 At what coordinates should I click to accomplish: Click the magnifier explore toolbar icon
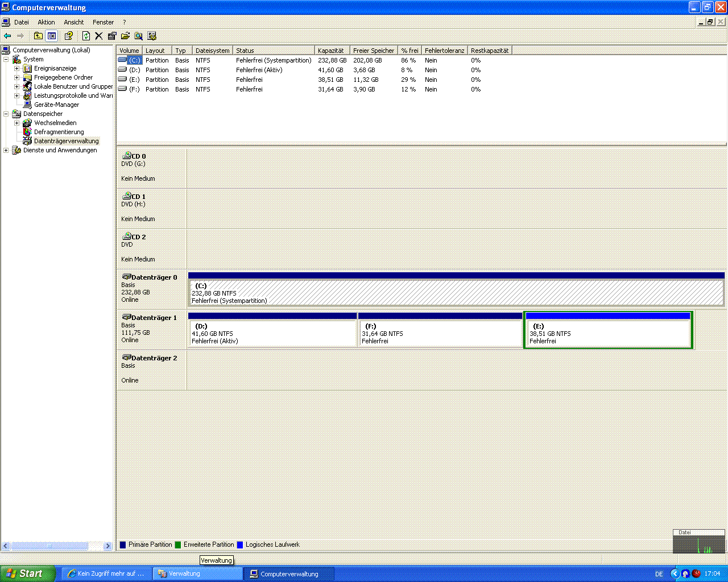(138, 36)
